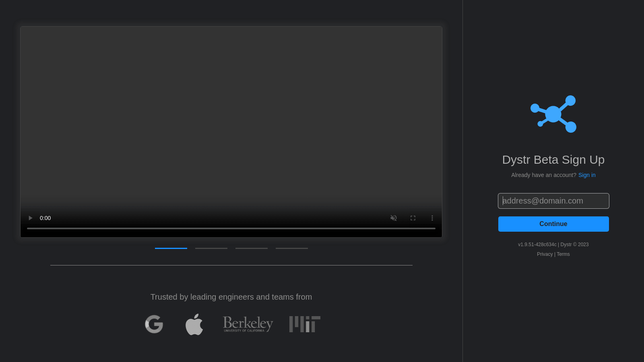Select the first carousel slide indicator
This screenshot has height=362, width=644.
point(171,248)
